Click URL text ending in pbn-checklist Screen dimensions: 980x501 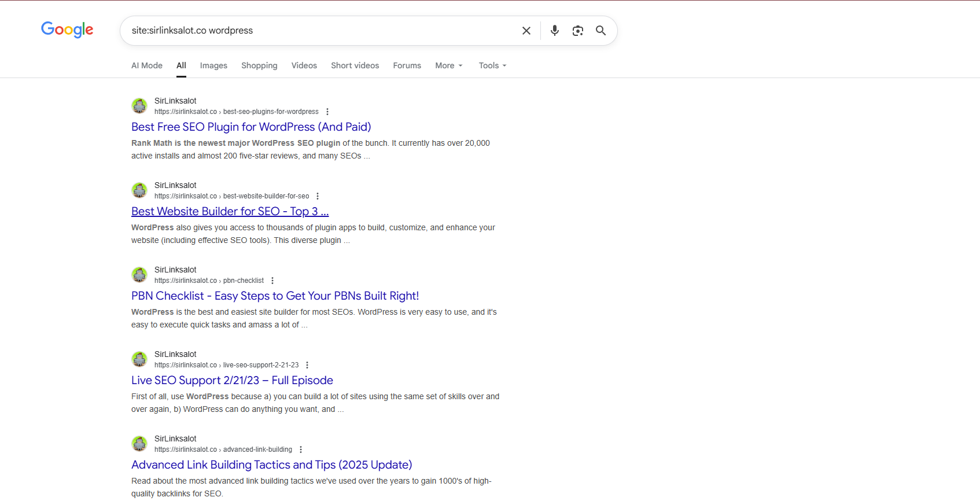click(209, 281)
